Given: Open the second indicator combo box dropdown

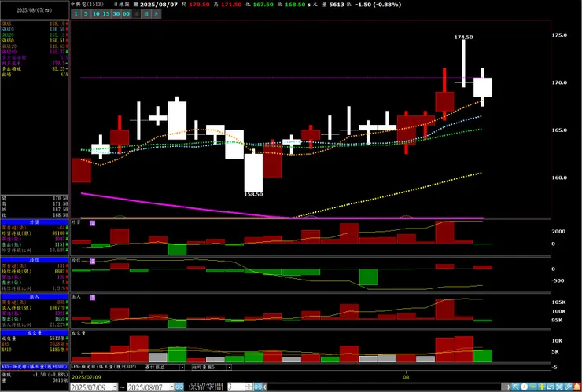Looking at the screenshot, I should pyautogui.click(x=229, y=367).
